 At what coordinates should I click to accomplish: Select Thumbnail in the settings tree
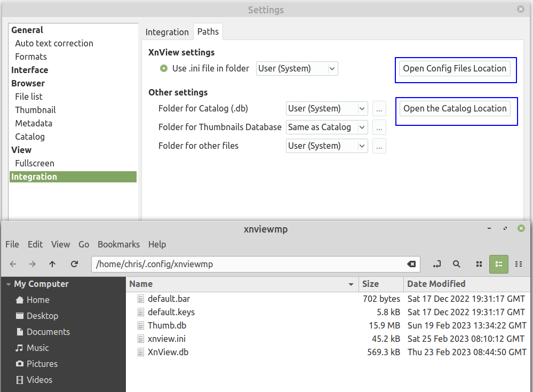[35, 110]
